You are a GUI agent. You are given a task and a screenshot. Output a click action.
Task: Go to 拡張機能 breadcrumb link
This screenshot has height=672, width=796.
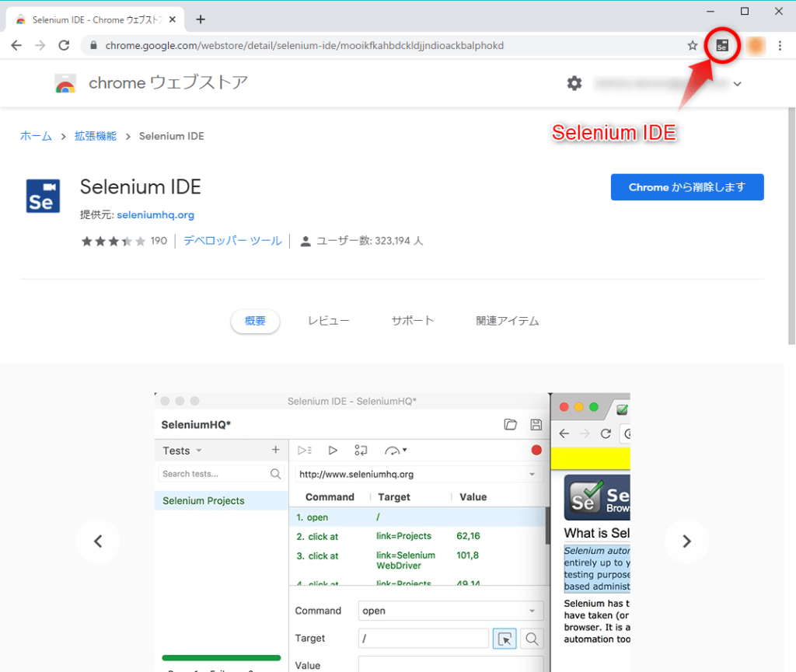pos(96,136)
